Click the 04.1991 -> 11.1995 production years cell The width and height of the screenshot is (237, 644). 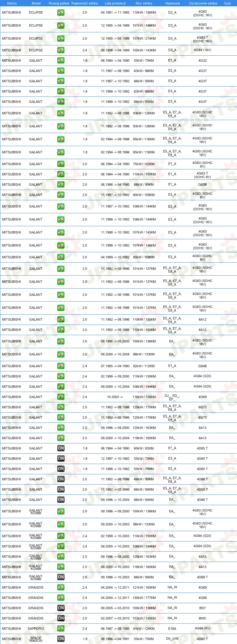coord(115,13)
